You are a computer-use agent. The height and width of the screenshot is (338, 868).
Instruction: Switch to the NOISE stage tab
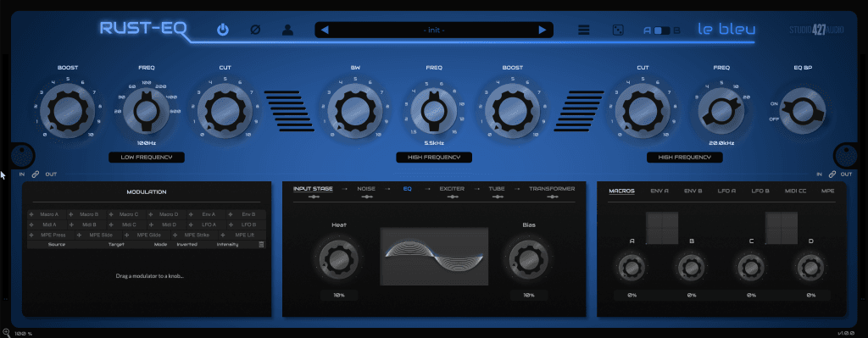pyautogui.click(x=366, y=189)
